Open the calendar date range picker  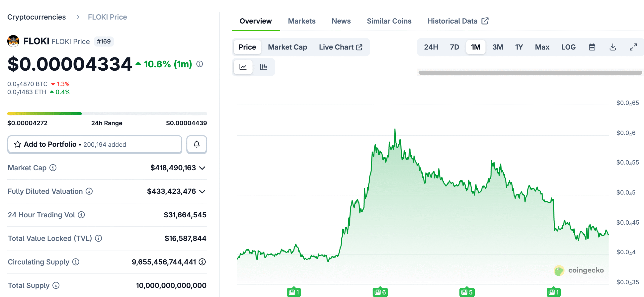click(x=592, y=47)
